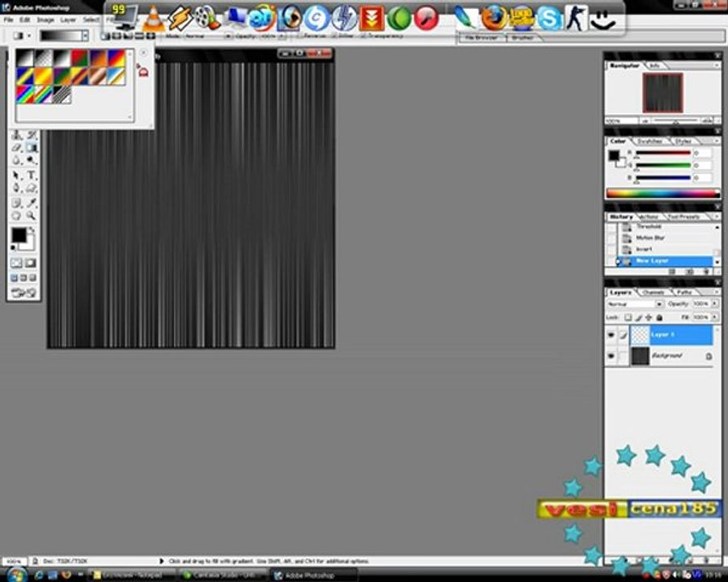Switch to Quick Mask mode
This screenshot has height=582, width=728.
pyautogui.click(x=31, y=264)
